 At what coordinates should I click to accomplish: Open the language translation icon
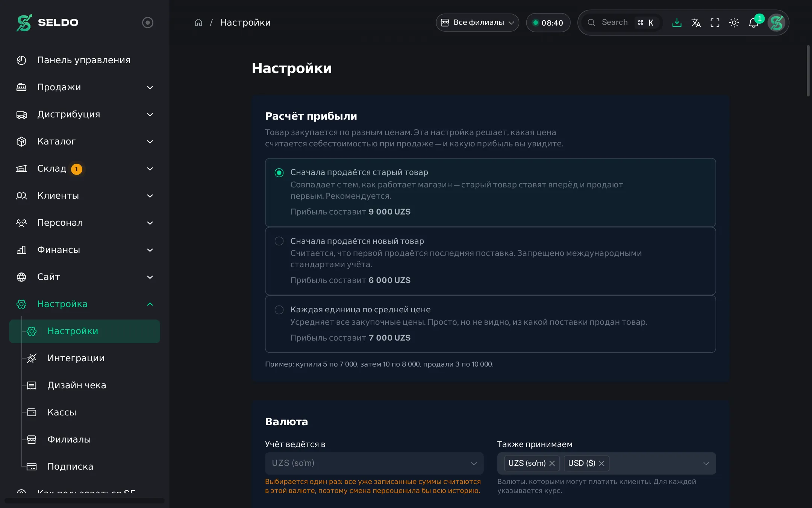(696, 23)
